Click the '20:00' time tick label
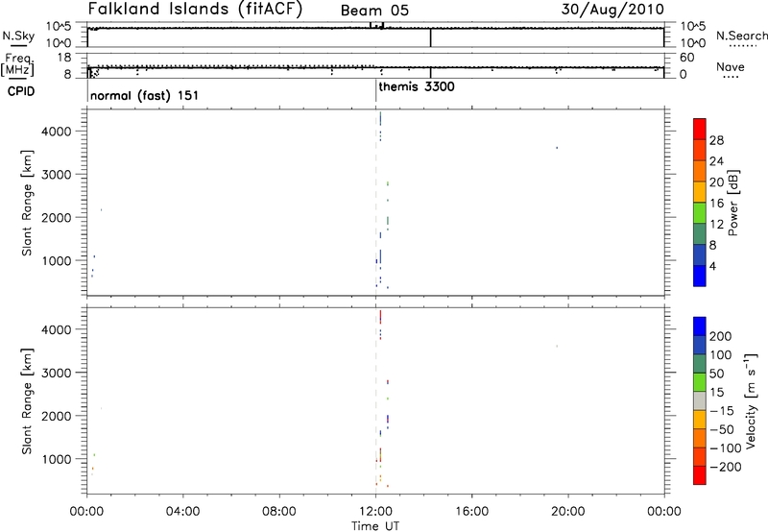 568,512
